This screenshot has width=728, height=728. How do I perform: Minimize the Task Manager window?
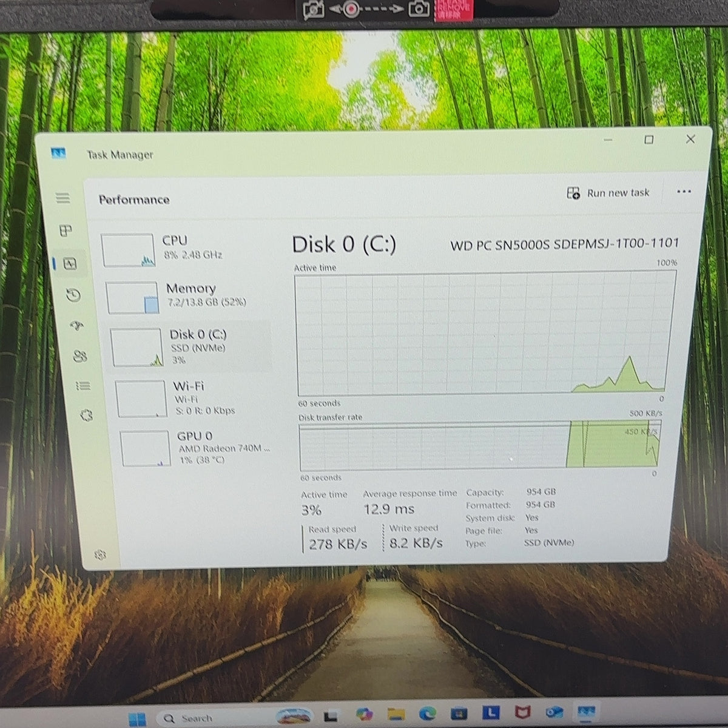pos(608,140)
